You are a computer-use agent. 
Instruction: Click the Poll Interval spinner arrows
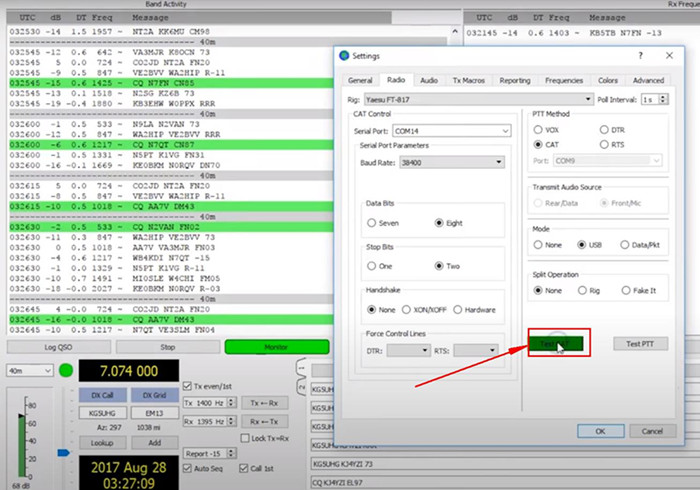(662, 100)
